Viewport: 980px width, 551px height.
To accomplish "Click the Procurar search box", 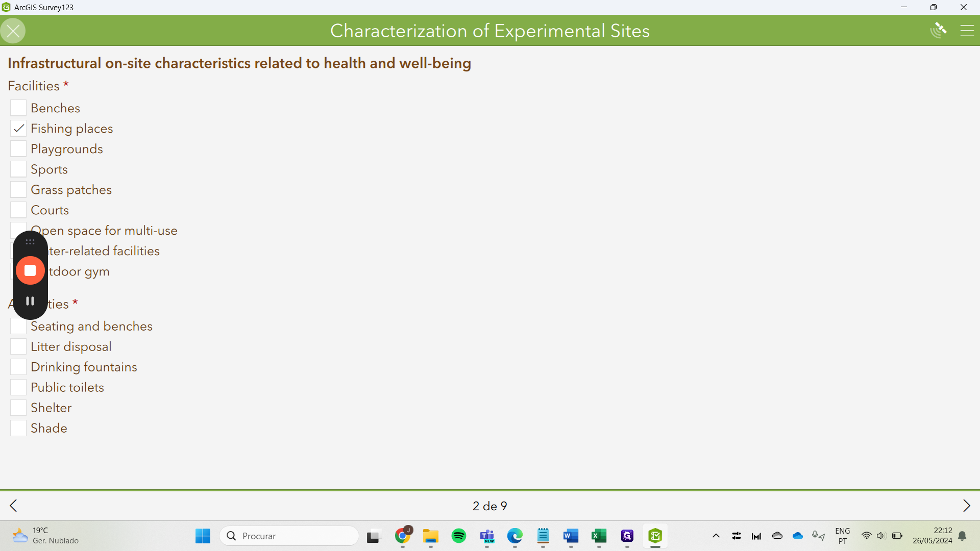I will click(289, 536).
